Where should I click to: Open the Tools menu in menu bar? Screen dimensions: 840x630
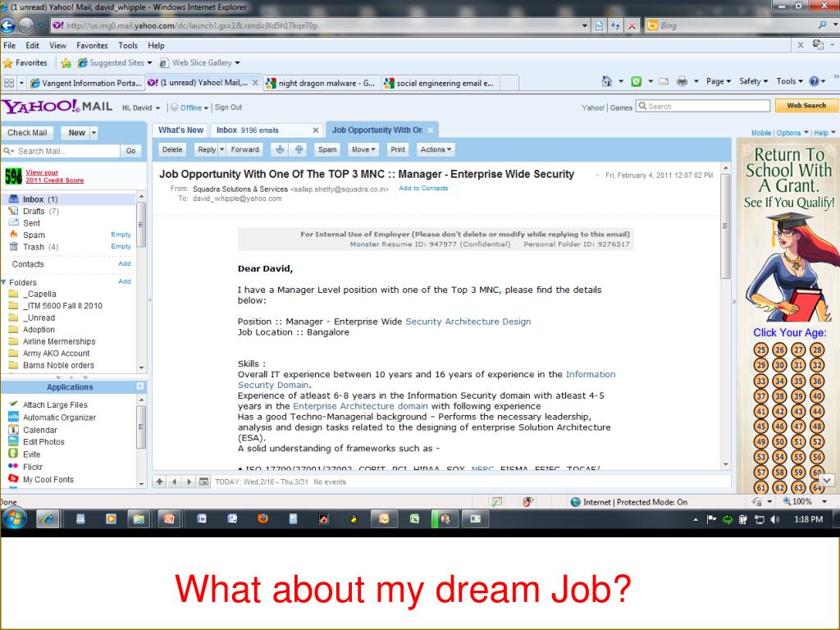coord(127,46)
